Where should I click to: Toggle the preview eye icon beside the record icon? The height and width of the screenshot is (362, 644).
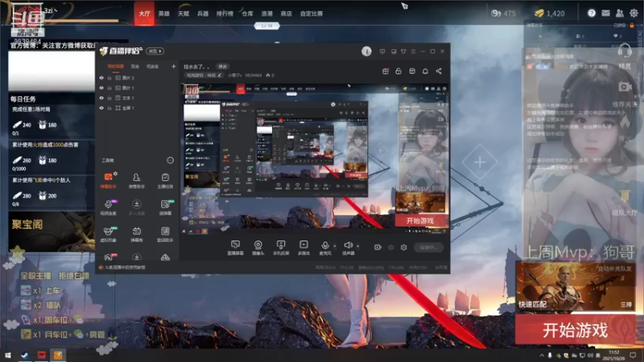(391, 247)
